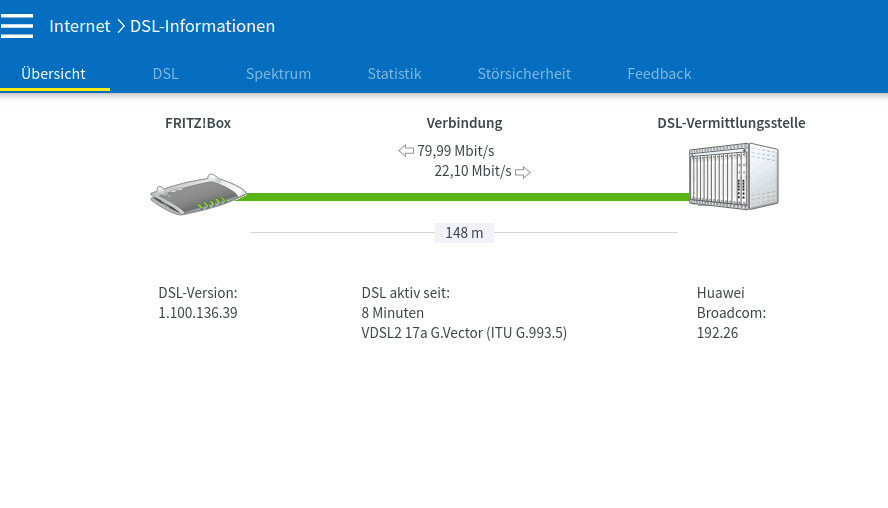The height and width of the screenshot is (508, 888).
Task: Switch to the Feedback tab
Action: click(x=659, y=74)
